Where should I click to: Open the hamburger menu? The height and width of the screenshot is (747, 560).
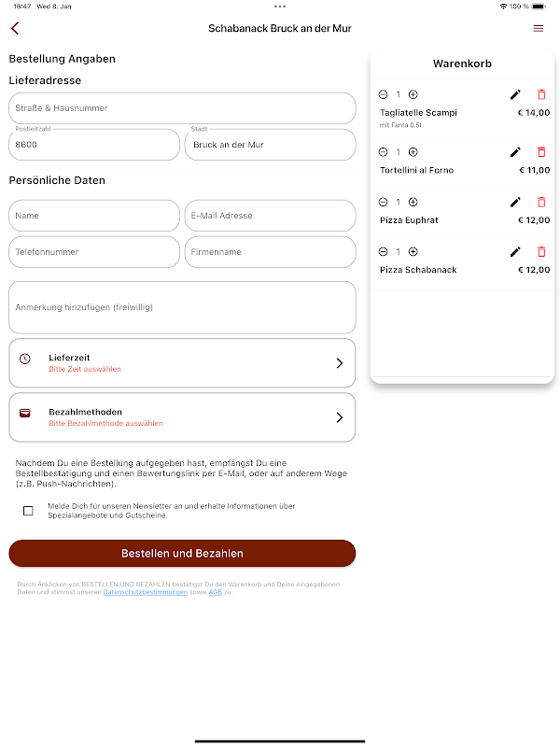(x=538, y=29)
